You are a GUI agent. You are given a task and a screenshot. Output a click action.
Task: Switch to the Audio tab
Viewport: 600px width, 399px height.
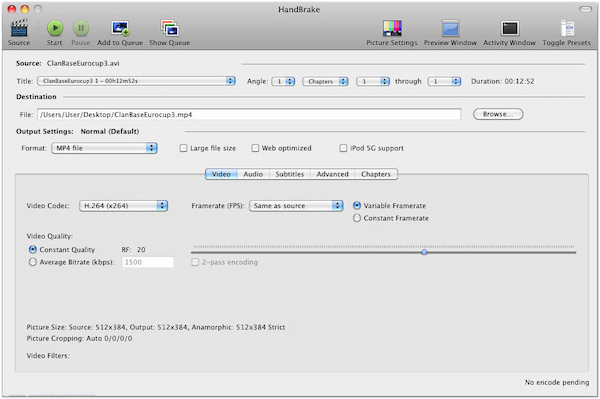pyautogui.click(x=253, y=174)
